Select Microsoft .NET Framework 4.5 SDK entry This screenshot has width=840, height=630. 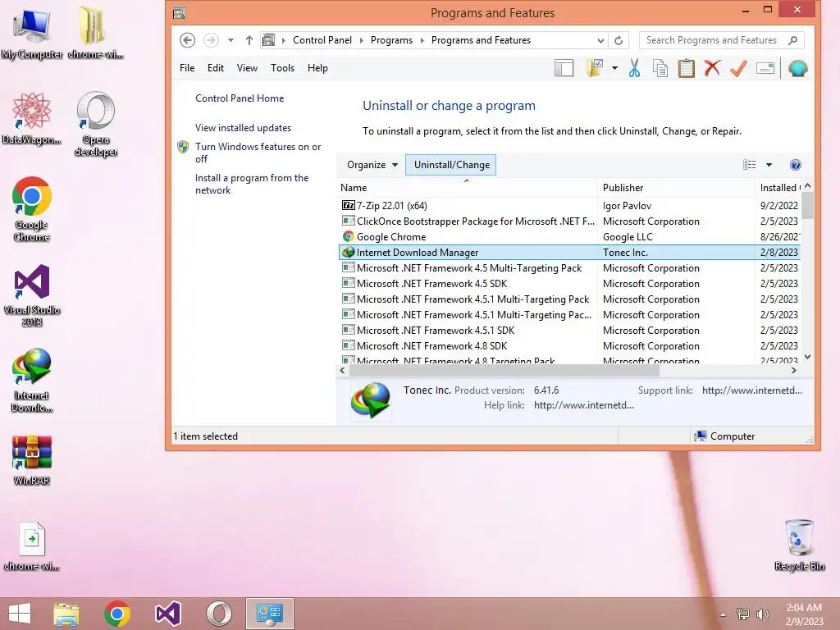click(x=569, y=283)
